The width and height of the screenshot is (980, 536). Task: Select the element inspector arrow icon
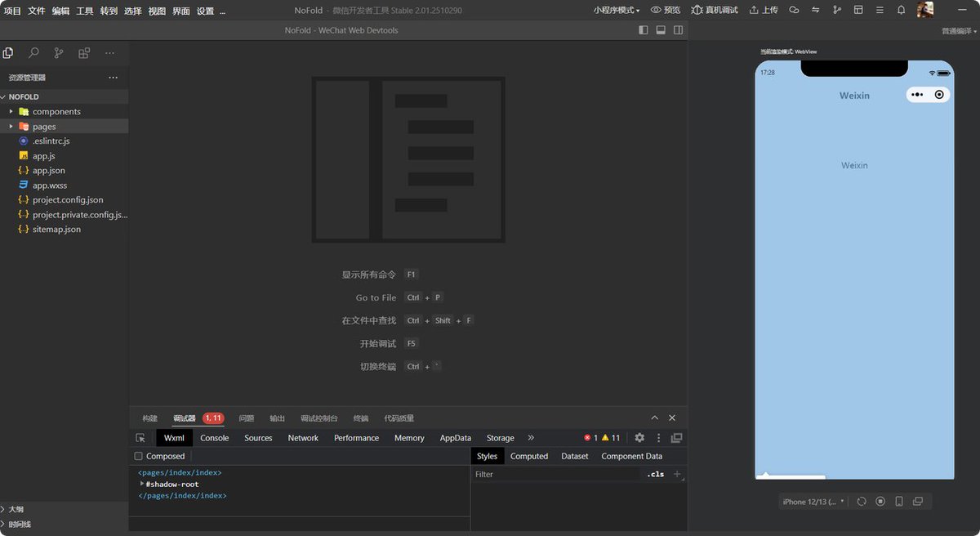coord(140,438)
